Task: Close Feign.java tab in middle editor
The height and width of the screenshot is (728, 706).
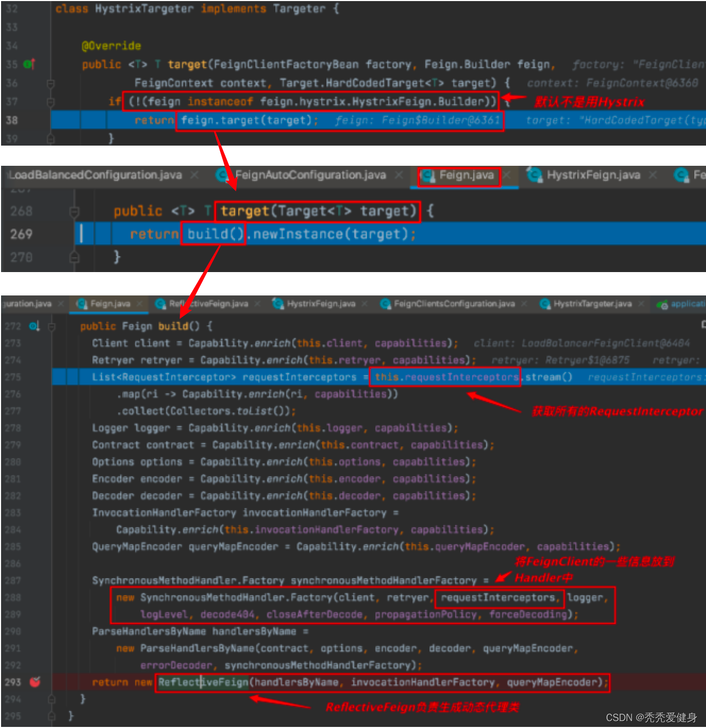Action: point(507,175)
